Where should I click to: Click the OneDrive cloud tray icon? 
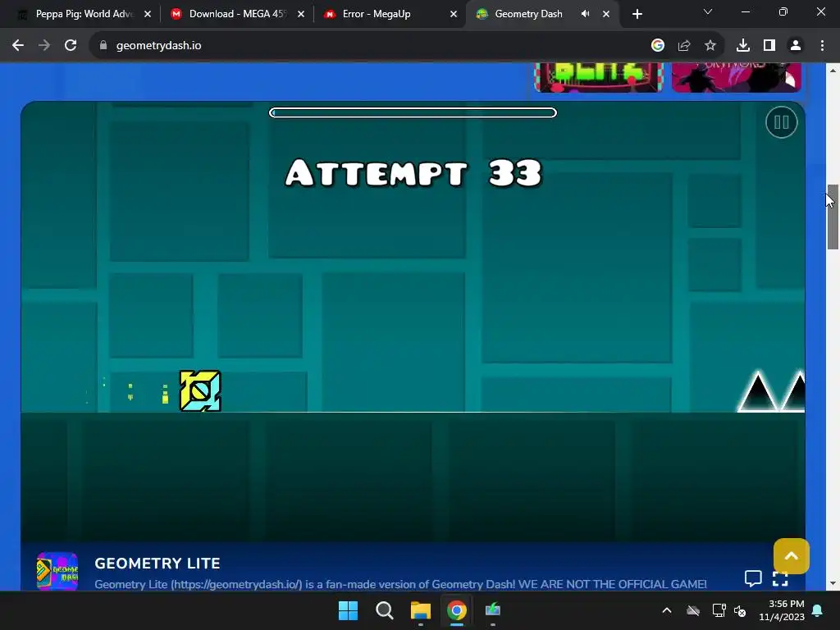(693, 610)
